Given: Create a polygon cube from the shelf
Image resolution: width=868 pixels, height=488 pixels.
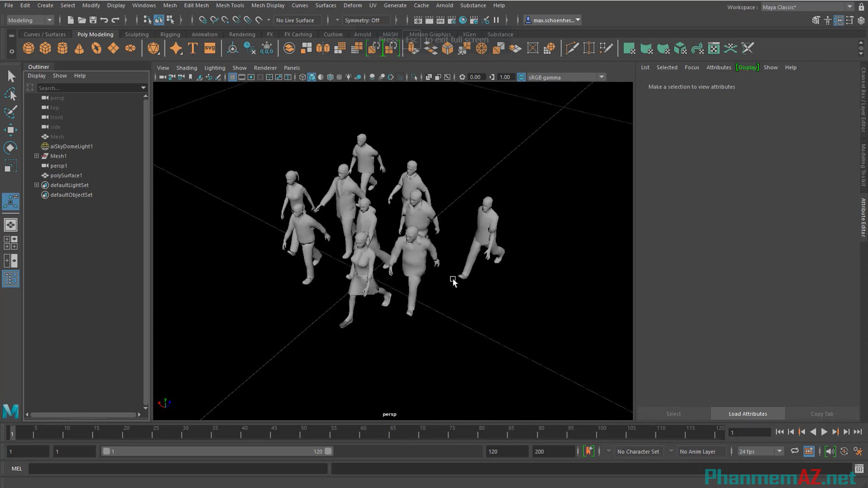Looking at the screenshot, I should pyautogui.click(x=45, y=48).
